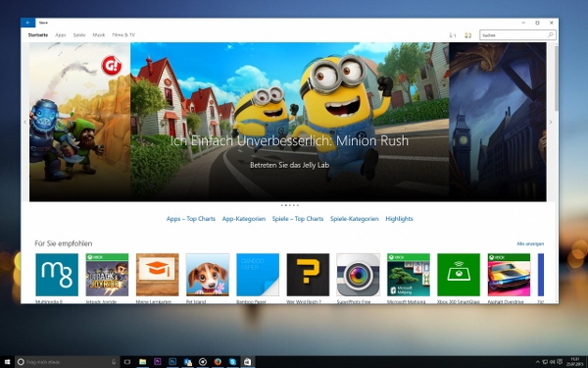Open Spiele-Kategorien link

click(355, 219)
